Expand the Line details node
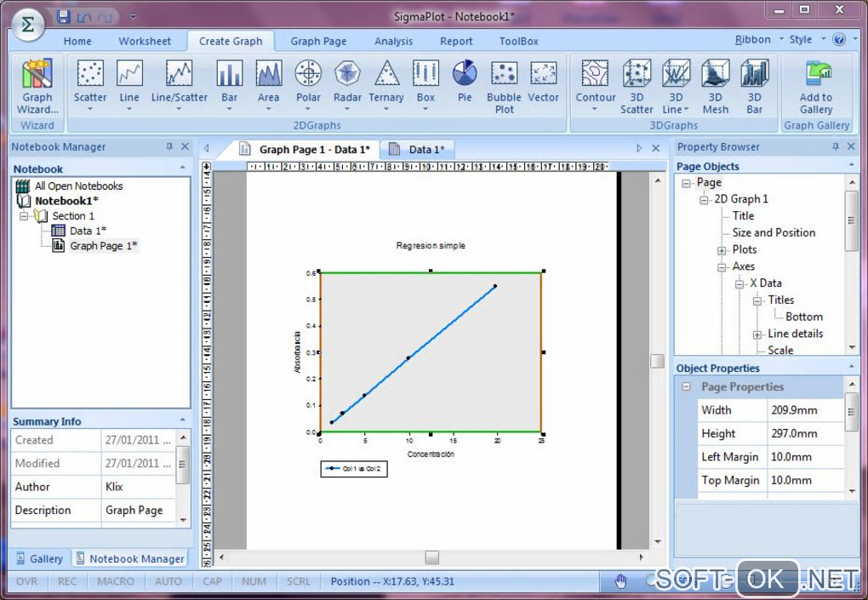868x600 pixels. (x=757, y=334)
